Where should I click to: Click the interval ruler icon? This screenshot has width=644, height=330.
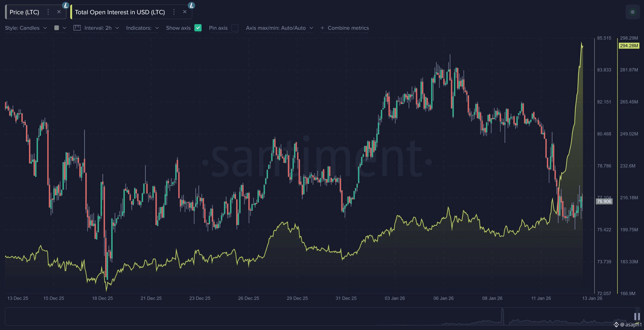77,28
